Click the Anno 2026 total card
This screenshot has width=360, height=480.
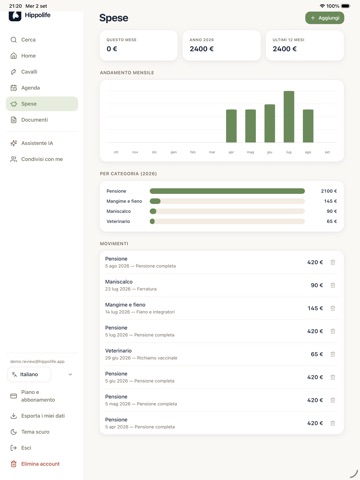[x=222, y=45]
